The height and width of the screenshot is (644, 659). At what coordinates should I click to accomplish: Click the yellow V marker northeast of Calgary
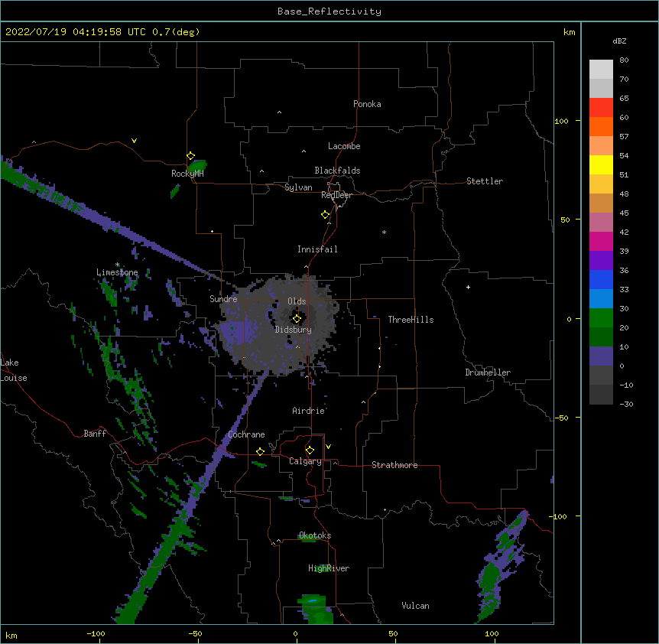click(328, 447)
